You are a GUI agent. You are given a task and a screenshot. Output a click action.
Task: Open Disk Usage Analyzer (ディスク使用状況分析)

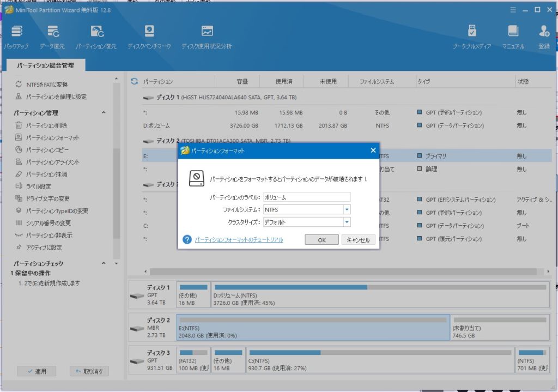coord(207,33)
